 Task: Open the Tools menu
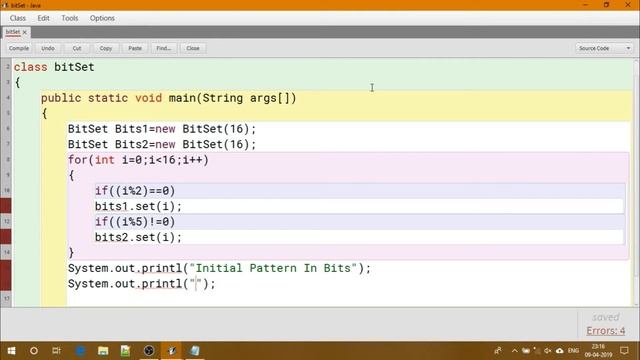click(69, 18)
